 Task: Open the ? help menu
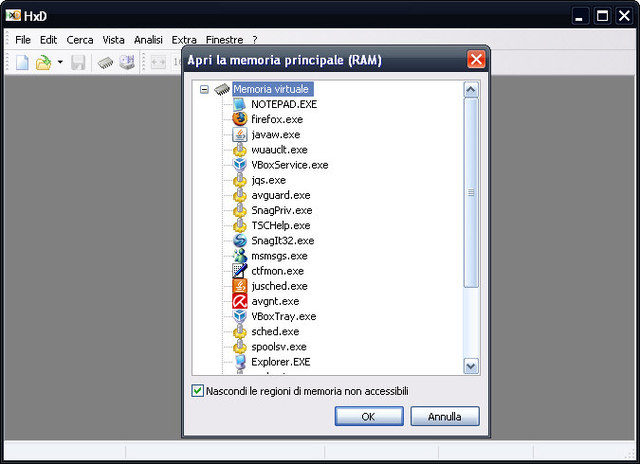(255, 40)
